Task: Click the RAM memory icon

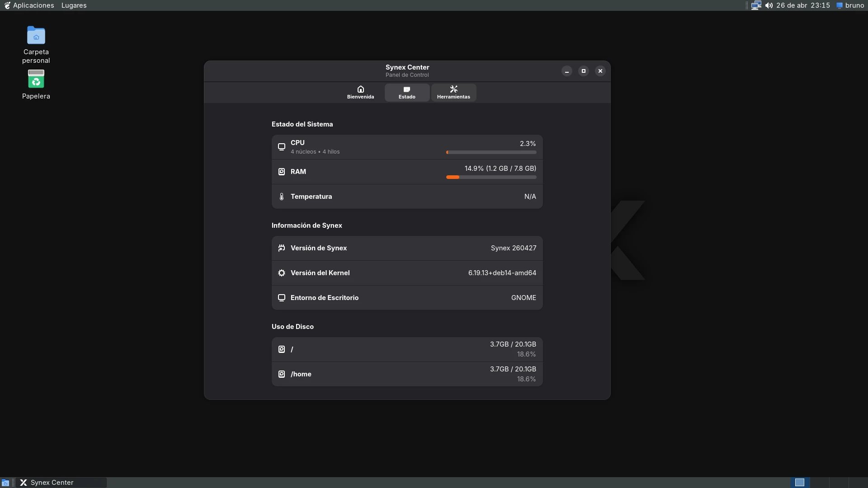Action: [281, 171]
